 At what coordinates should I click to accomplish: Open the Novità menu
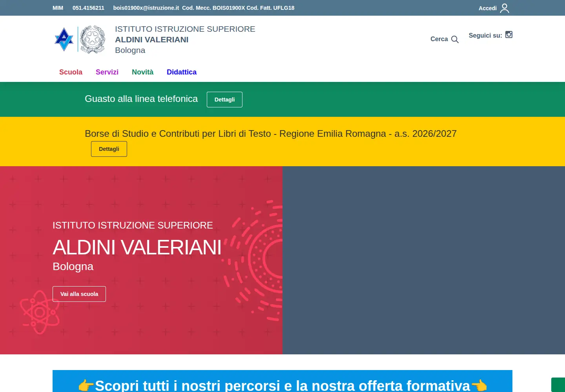click(142, 72)
